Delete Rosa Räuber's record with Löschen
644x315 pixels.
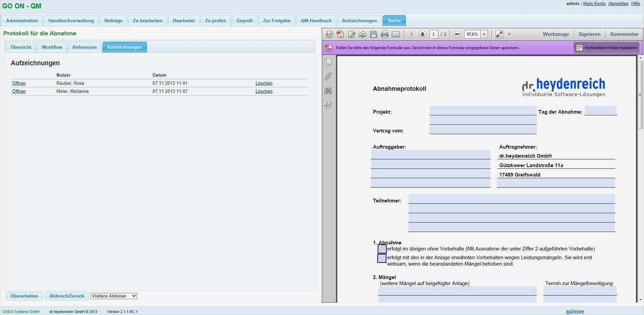click(x=264, y=83)
